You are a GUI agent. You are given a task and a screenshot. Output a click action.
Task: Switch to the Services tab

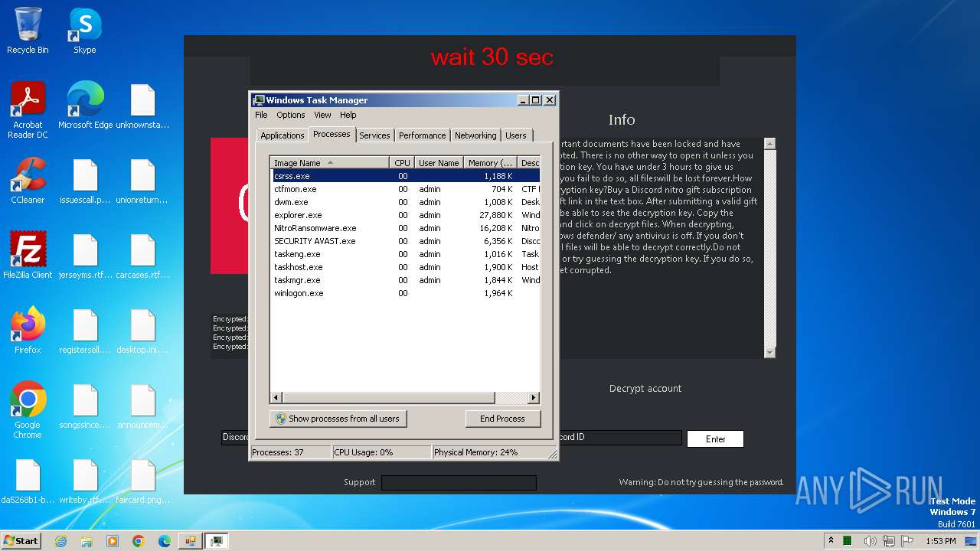pyautogui.click(x=374, y=135)
